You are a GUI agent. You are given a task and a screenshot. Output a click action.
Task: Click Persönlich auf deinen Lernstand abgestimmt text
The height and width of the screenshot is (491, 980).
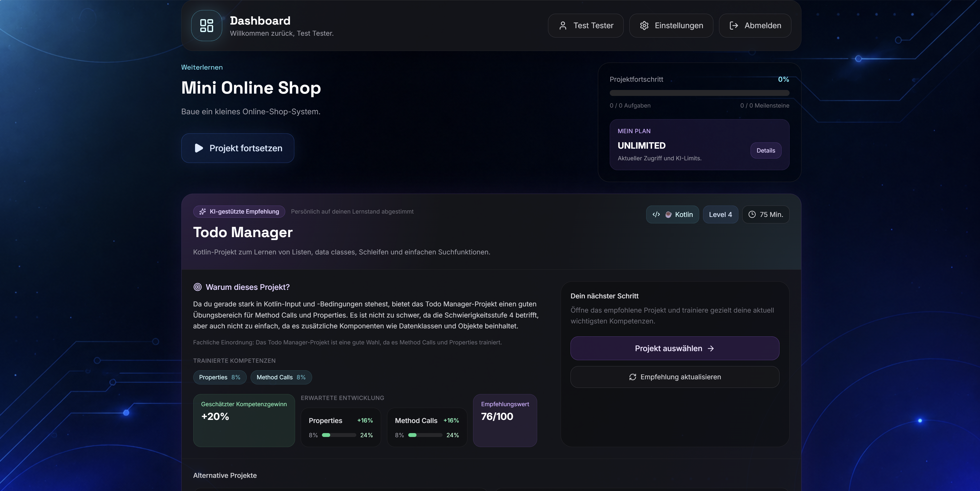click(x=352, y=211)
